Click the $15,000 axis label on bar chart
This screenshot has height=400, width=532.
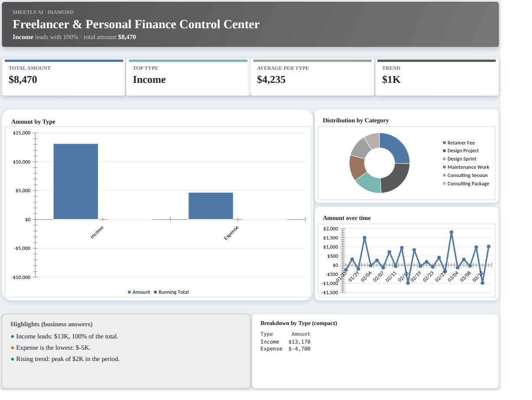[x=22, y=133]
